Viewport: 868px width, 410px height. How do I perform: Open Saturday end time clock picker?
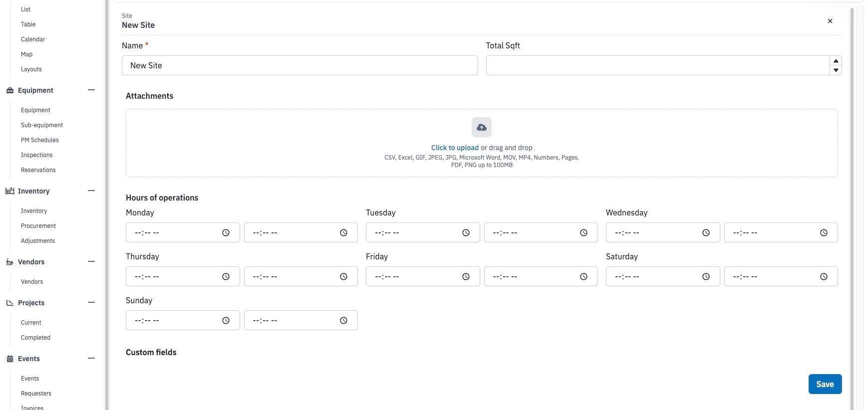coord(824,277)
